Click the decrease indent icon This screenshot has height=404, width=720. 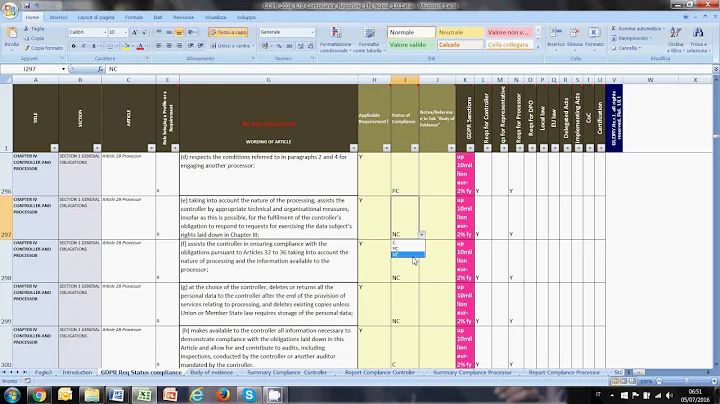pos(191,45)
